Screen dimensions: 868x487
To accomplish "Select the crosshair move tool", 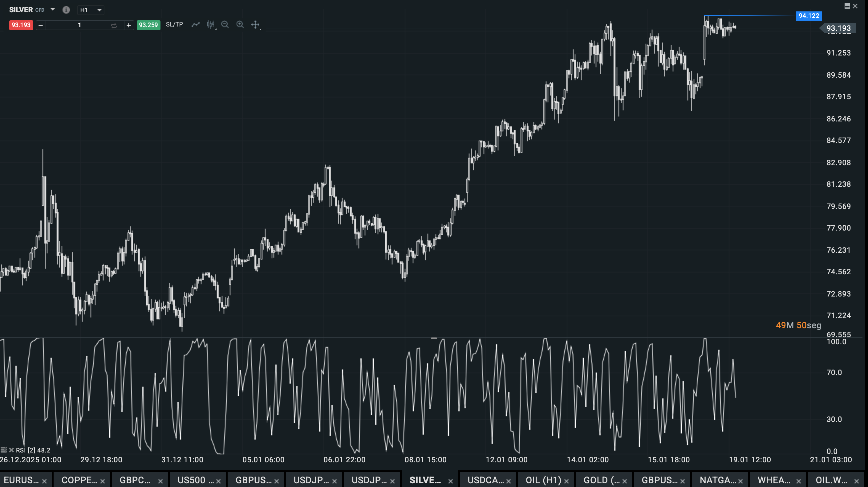I will 255,25.
